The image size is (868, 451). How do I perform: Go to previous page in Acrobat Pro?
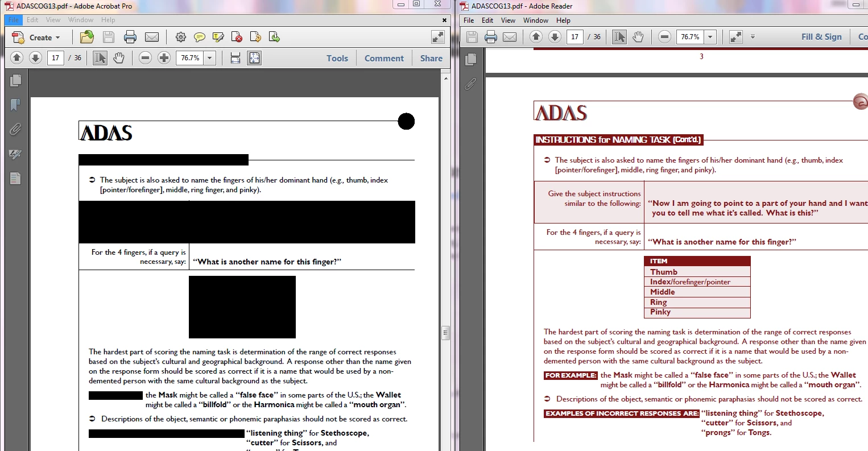(17, 58)
